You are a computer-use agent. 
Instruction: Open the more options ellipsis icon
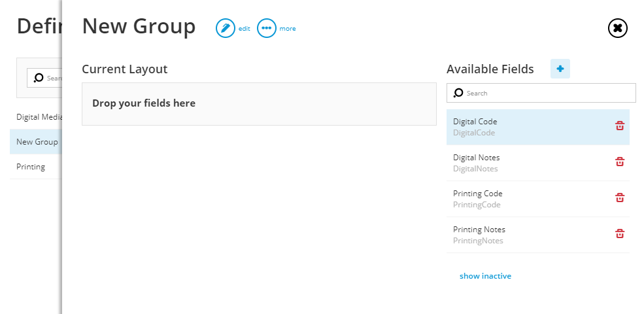[x=267, y=28]
